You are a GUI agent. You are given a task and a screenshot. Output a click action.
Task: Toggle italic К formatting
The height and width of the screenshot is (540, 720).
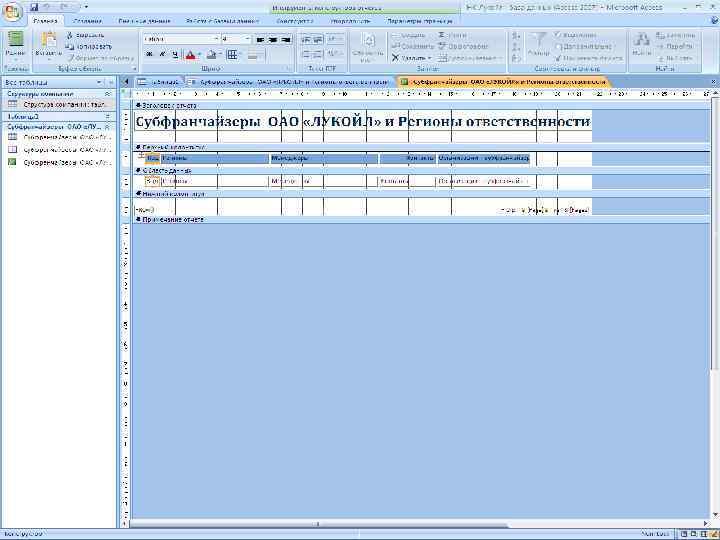tap(162, 55)
